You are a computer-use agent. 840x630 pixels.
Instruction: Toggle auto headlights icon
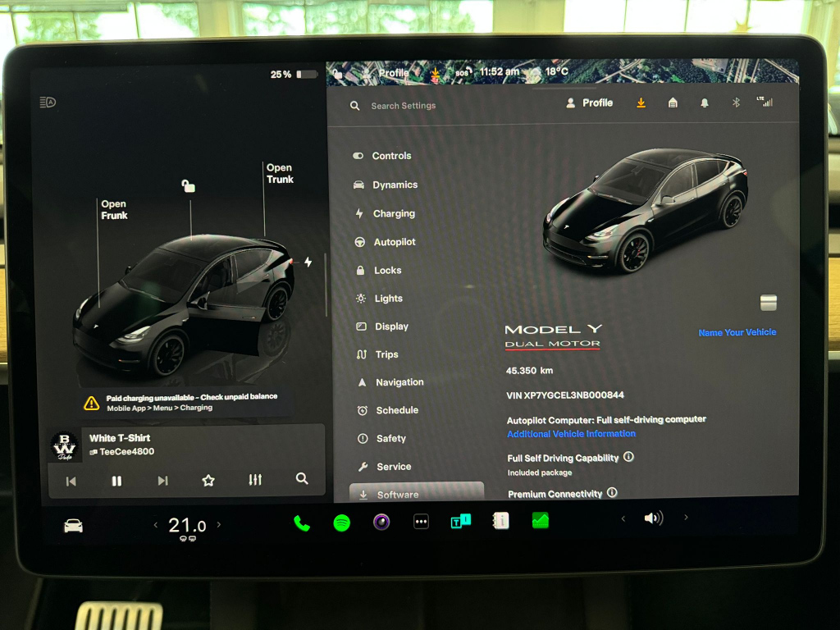click(48, 102)
